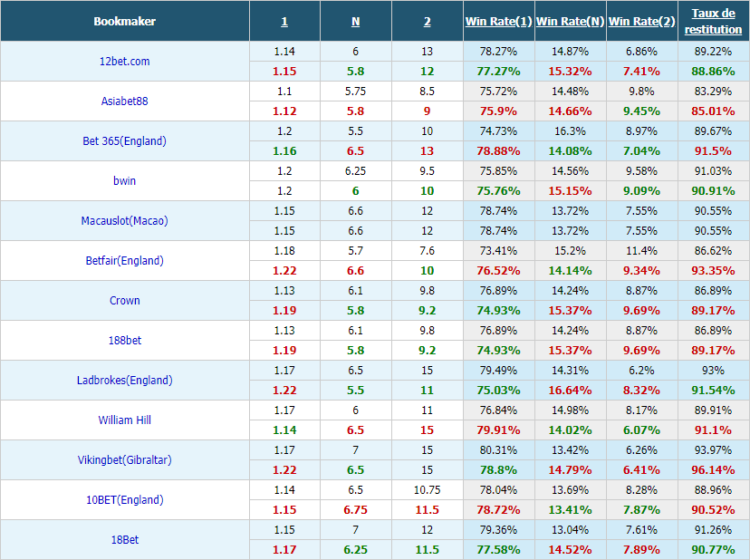This screenshot has width=750, height=560.
Task: Select 10BET return rate 90.52%
Action: [x=713, y=510]
